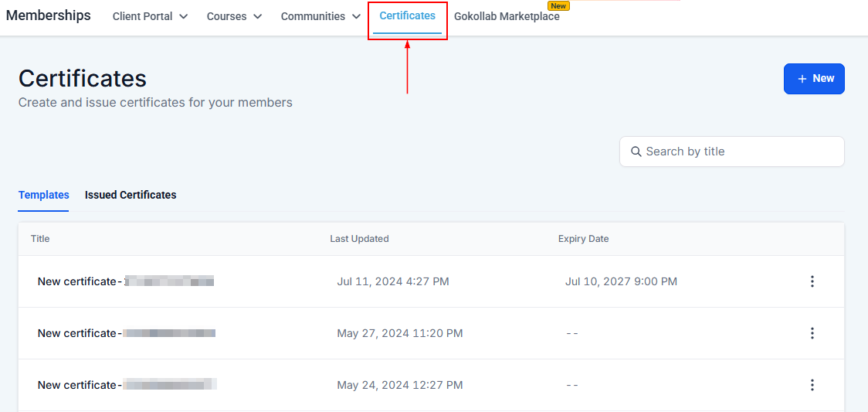
Task: Switch to the Issued Certificates tab
Action: 131,195
